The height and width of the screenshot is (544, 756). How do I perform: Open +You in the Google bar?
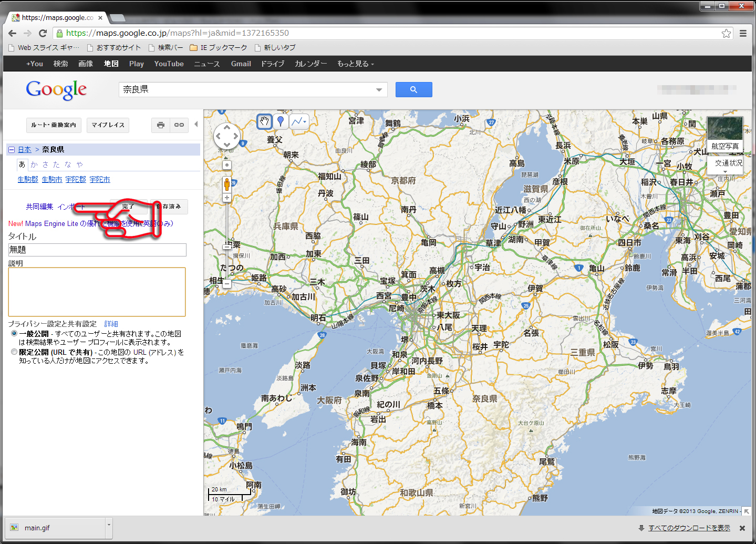click(35, 64)
